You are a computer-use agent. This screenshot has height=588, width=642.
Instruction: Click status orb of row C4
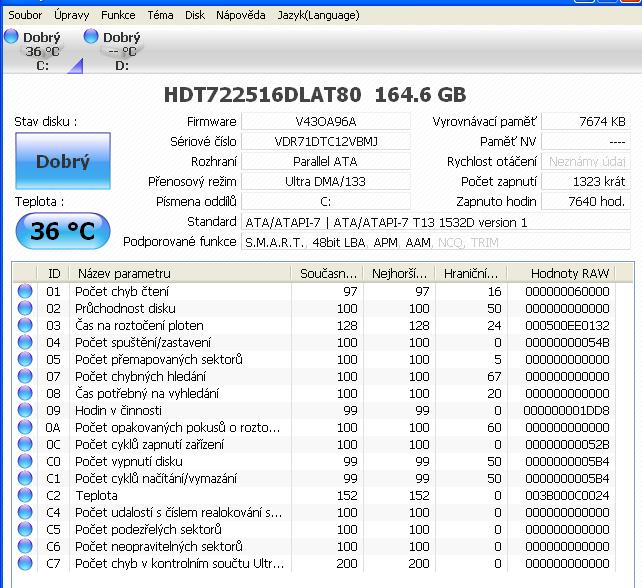(25, 512)
